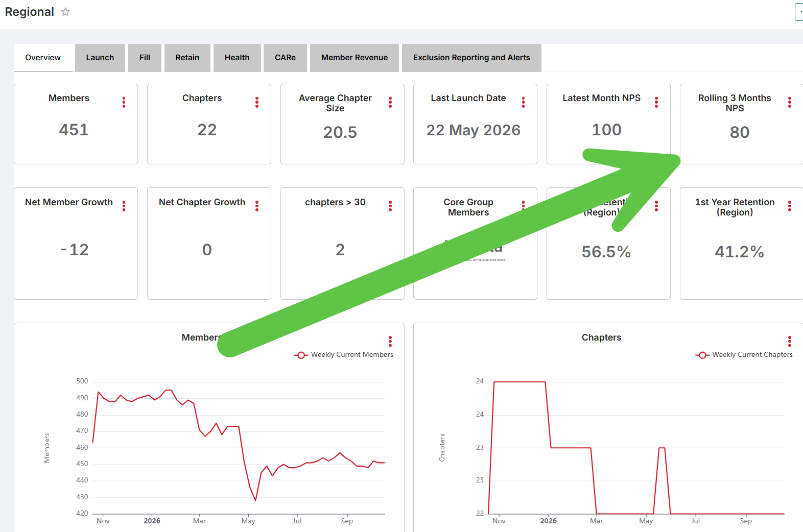Click the chapters > 30 value 2
The image size is (803, 532).
(x=340, y=250)
